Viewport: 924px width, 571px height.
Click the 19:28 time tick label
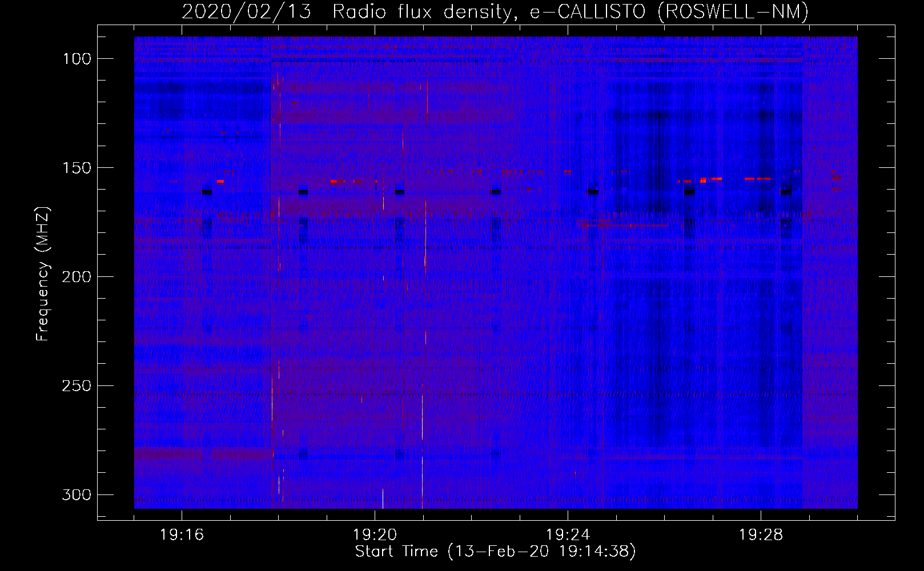tap(761, 535)
